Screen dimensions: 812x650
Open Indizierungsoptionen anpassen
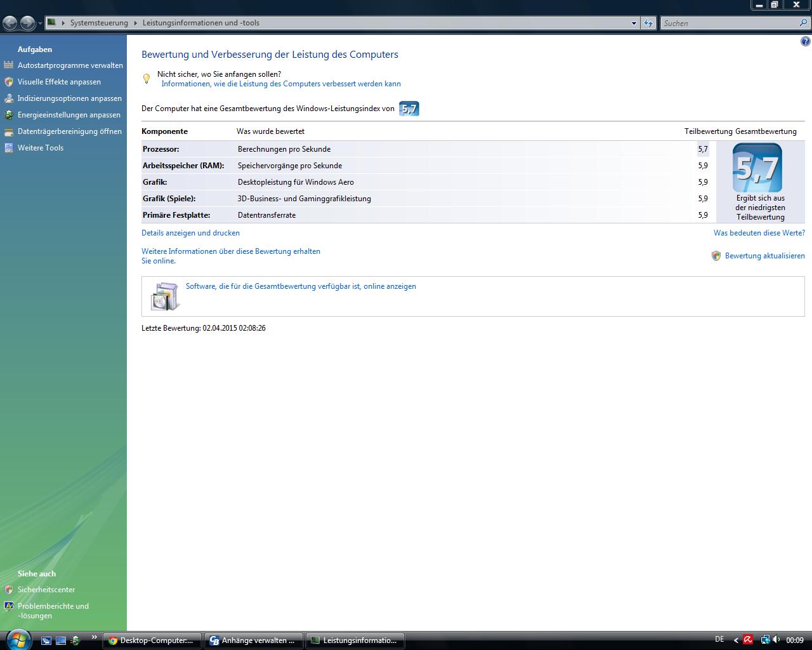pos(70,98)
